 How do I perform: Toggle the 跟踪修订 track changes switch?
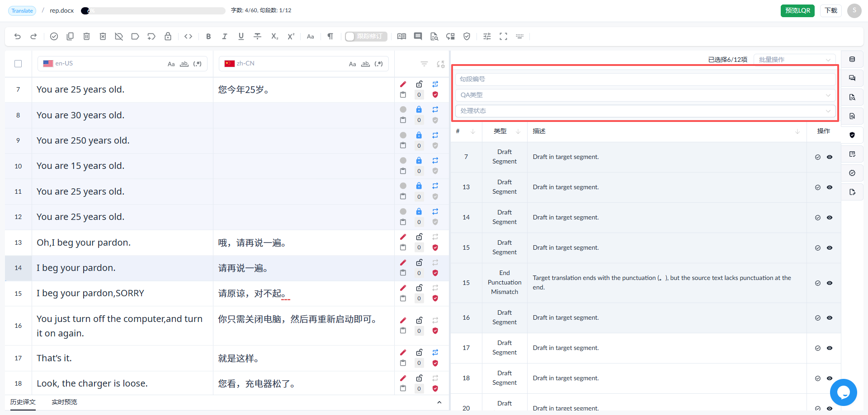[x=366, y=37]
